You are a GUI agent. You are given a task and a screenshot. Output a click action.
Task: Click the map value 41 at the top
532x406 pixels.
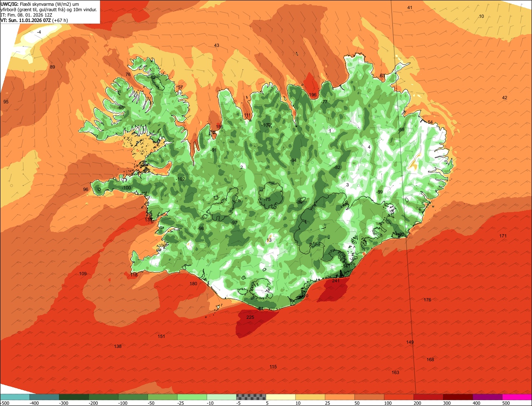tap(410, 7)
